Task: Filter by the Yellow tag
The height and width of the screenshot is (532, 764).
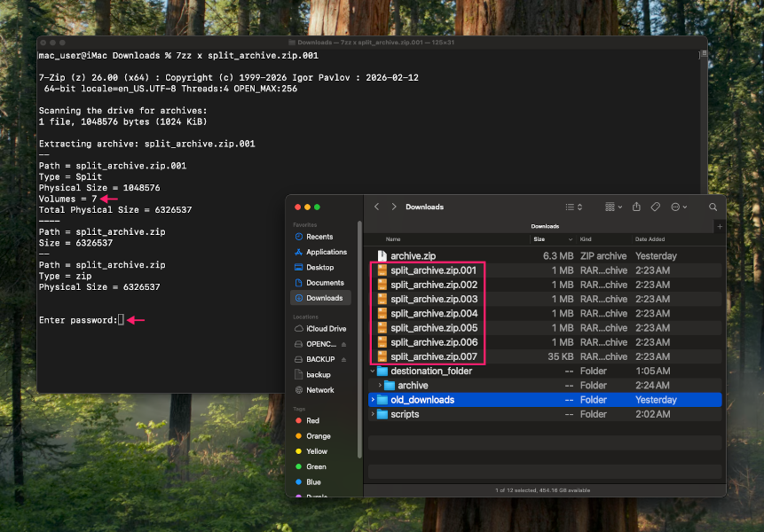Action: click(317, 451)
